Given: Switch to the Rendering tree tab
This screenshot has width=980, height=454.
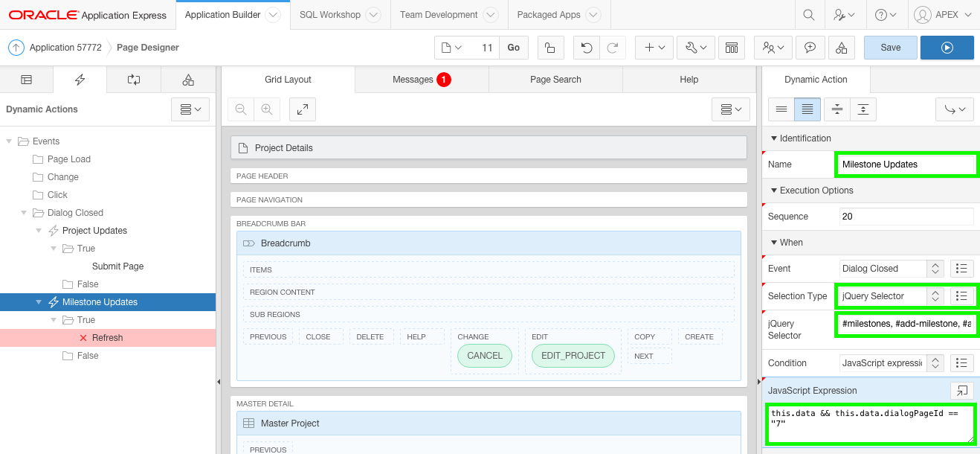Looking at the screenshot, I should (26, 80).
